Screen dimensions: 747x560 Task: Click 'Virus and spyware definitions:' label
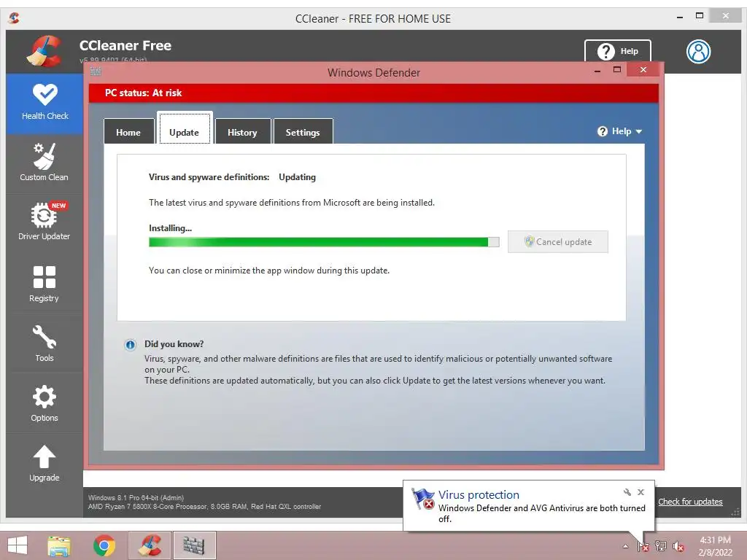coord(209,177)
